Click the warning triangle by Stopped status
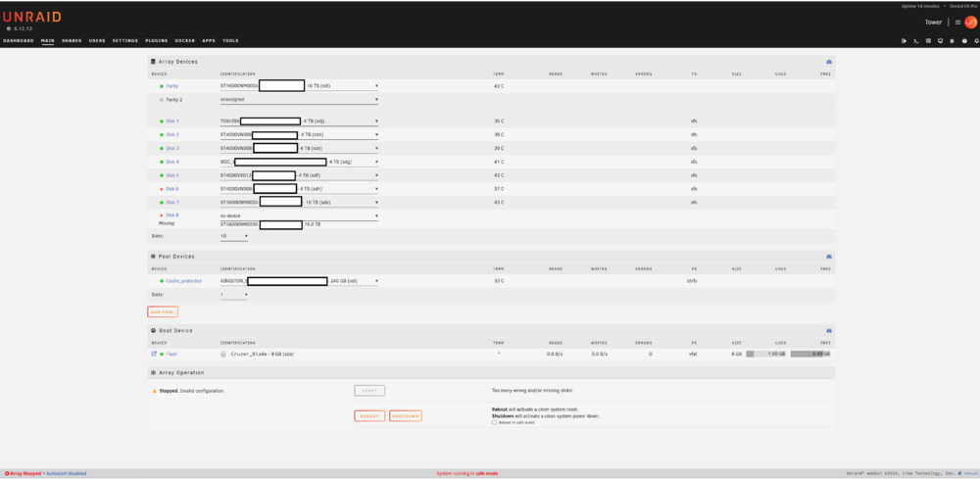This screenshot has width=980, height=479. coord(155,391)
